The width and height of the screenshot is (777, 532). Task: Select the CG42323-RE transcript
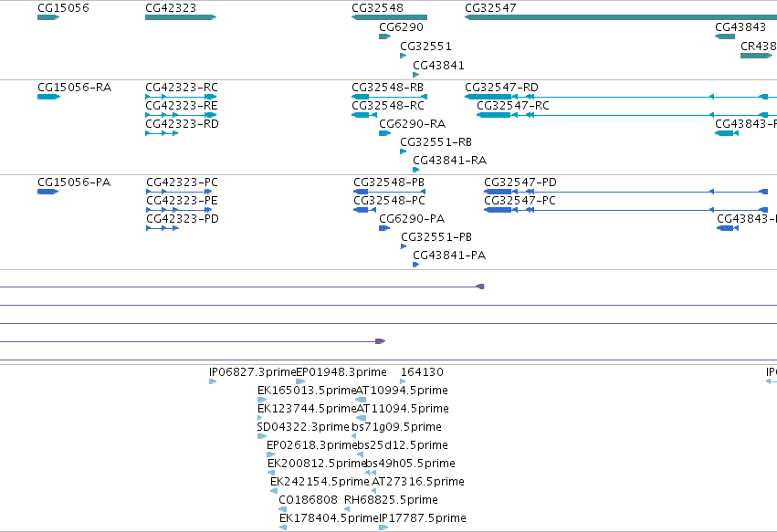click(181, 115)
